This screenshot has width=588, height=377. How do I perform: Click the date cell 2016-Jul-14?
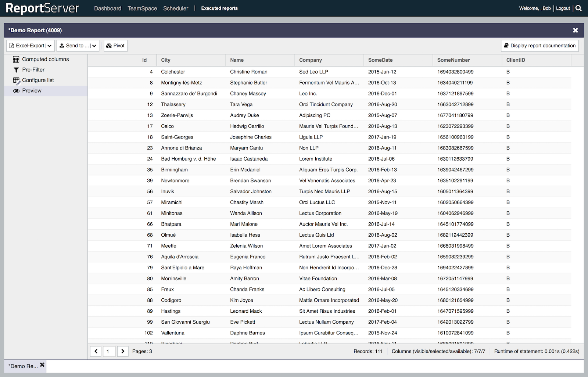[381, 224]
